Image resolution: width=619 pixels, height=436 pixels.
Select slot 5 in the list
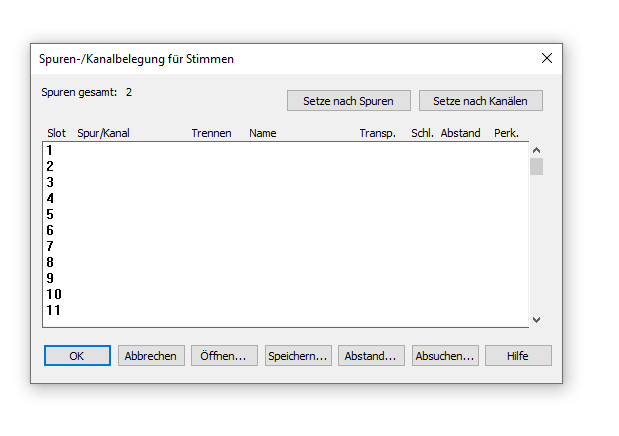coord(285,214)
